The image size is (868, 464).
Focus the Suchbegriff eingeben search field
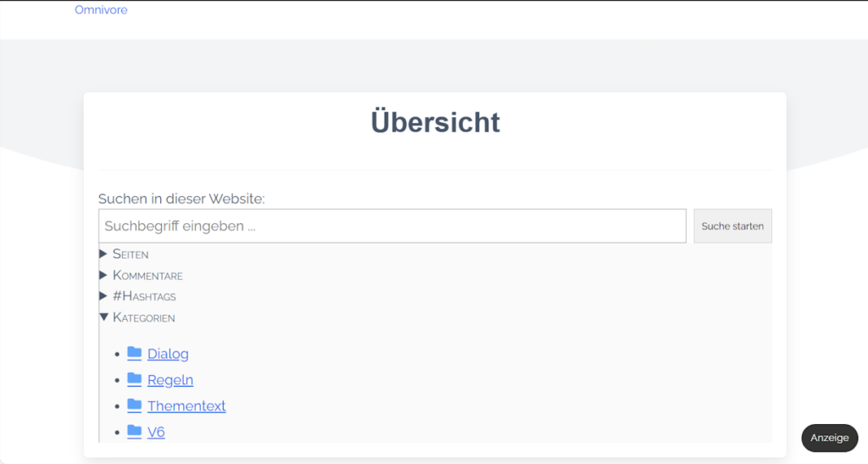[x=392, y=226]
